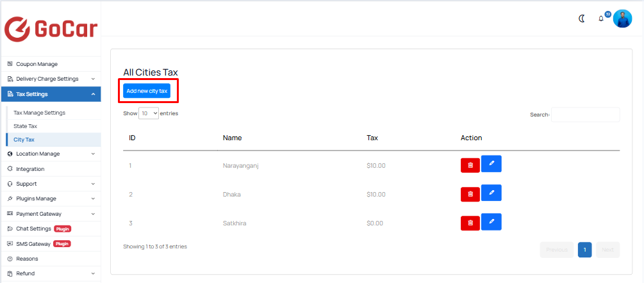
Task: Go to page 1 of table
Action: [584, 250]
